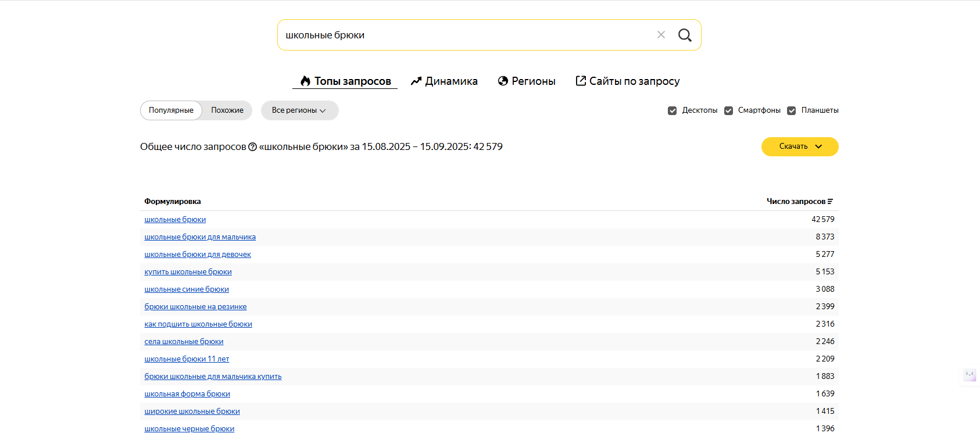Open школьные брюки 11 лет link

pyautogui.click(x=187, y=359)
